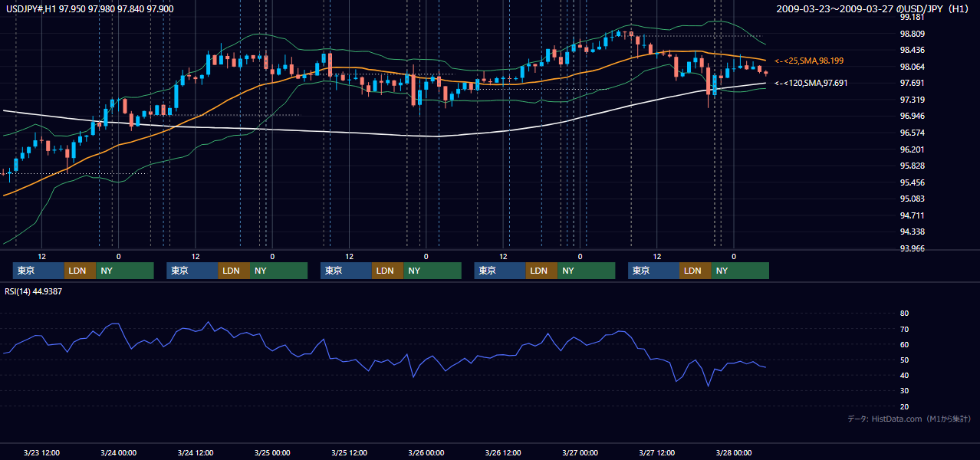Click the 98.436 price axis value
Image resolution: width=980 pixels, height=460 pixels.
914,50
